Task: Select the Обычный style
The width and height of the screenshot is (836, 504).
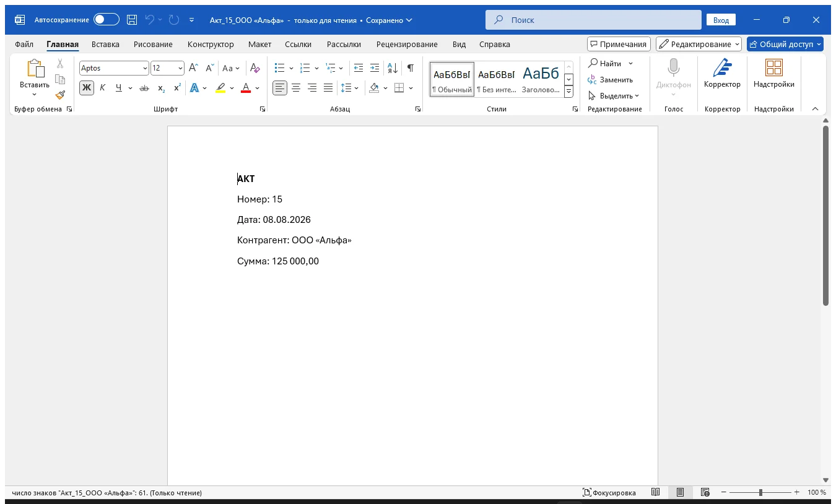Action: pyautogui.click(x=452, y=79)
